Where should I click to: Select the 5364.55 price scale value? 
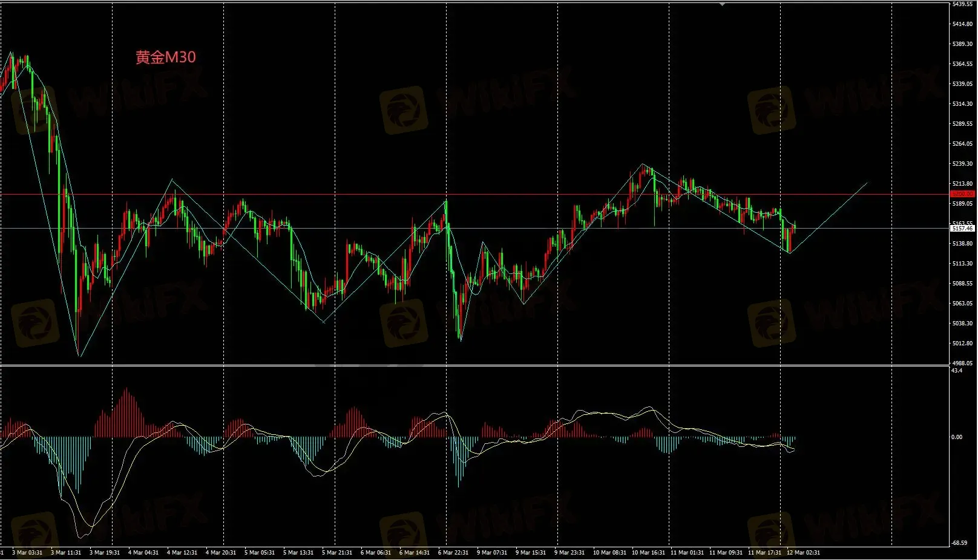click(962, 64)
